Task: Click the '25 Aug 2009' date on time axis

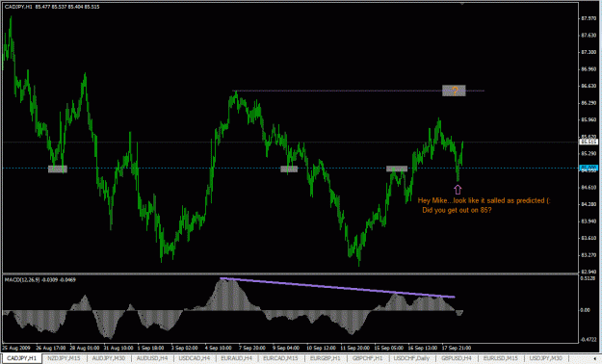Action: click(16, 348)
